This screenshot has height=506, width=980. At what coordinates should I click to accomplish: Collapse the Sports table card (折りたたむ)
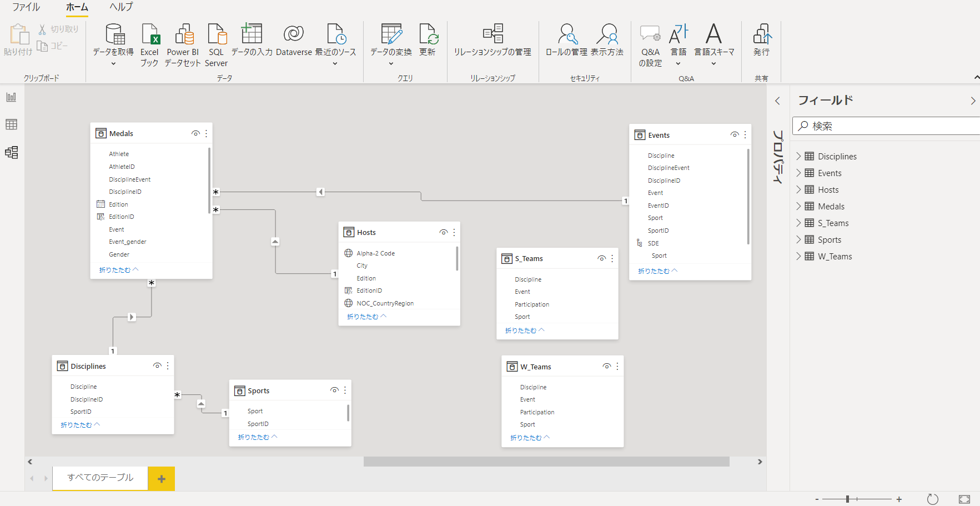[258, 437]
